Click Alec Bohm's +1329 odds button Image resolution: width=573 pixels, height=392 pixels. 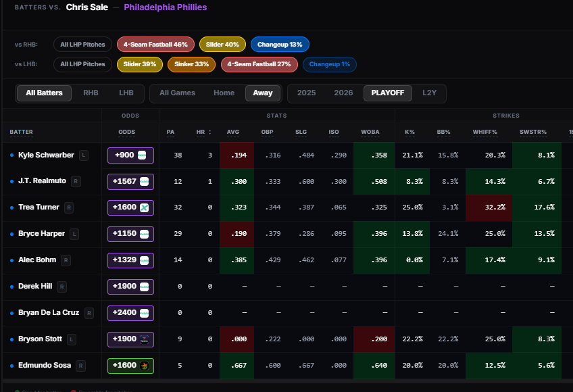point(130,260)
